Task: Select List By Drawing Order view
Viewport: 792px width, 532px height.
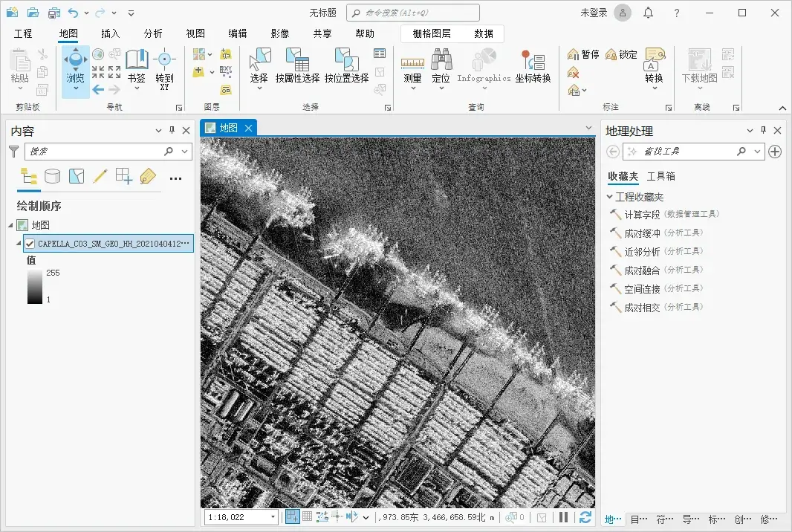Action: (28, 176)
